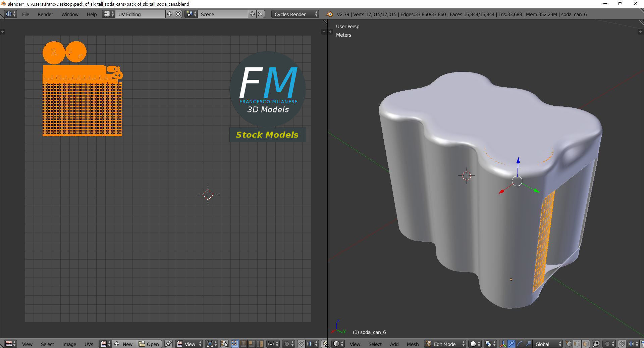Open the File menu
The image size is (644, 348).
[25, 14]
